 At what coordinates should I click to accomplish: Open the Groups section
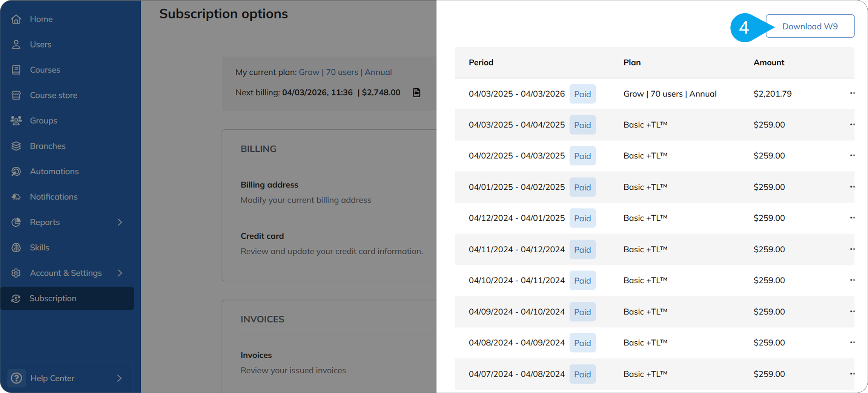44,120
